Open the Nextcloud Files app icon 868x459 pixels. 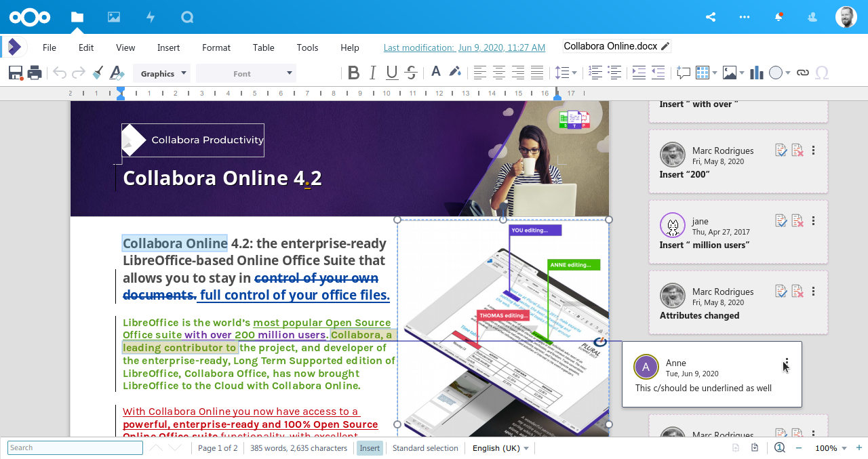point(77,17)
